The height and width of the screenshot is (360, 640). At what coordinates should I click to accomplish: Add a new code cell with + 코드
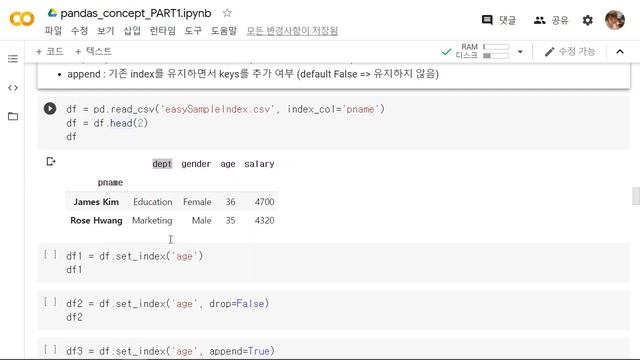49,51
